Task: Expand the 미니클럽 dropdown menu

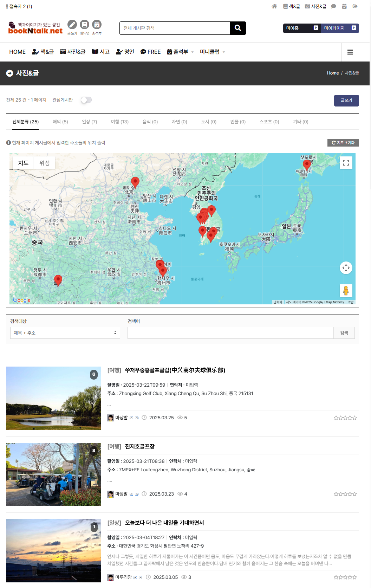Action: click(x=212, y=52)
